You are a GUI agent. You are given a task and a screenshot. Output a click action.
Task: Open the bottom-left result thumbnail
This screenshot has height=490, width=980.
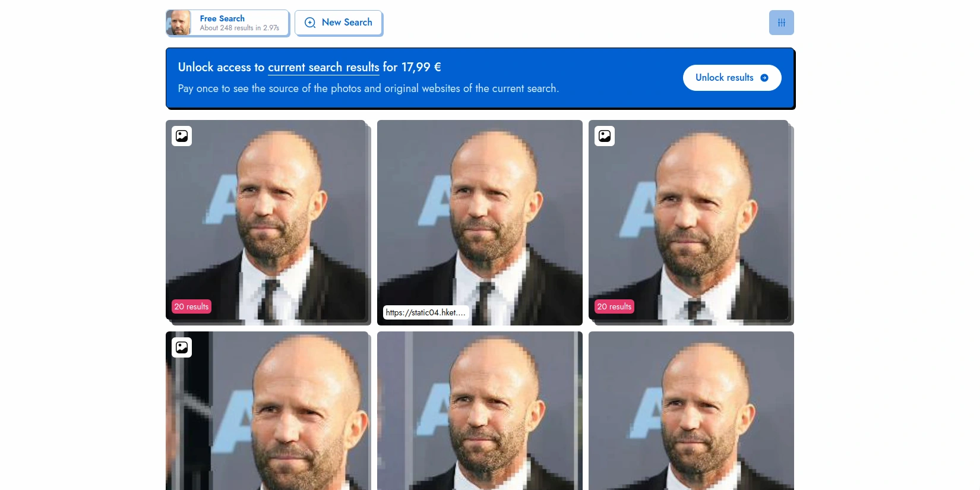(x=267, y=411)
